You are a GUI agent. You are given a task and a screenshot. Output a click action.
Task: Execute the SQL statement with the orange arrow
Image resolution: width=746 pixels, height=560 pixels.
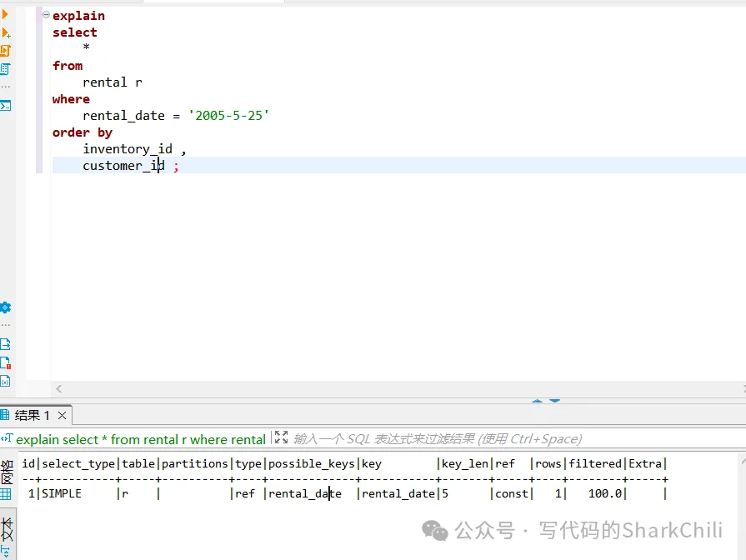pos(5,14)
